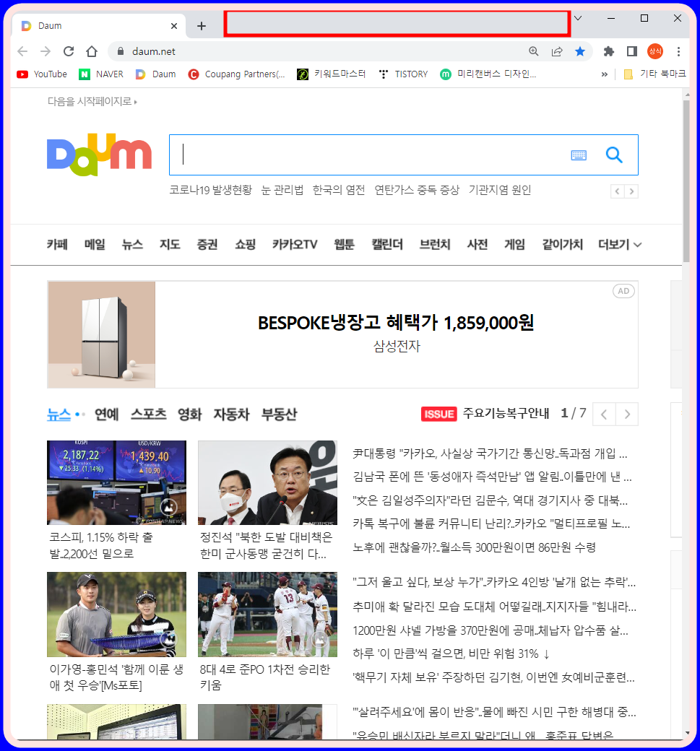The height and width of the screenshot is (751, 700).
Task: Open the 정진석 news photo thumbnail
Action: click(267, 482)
